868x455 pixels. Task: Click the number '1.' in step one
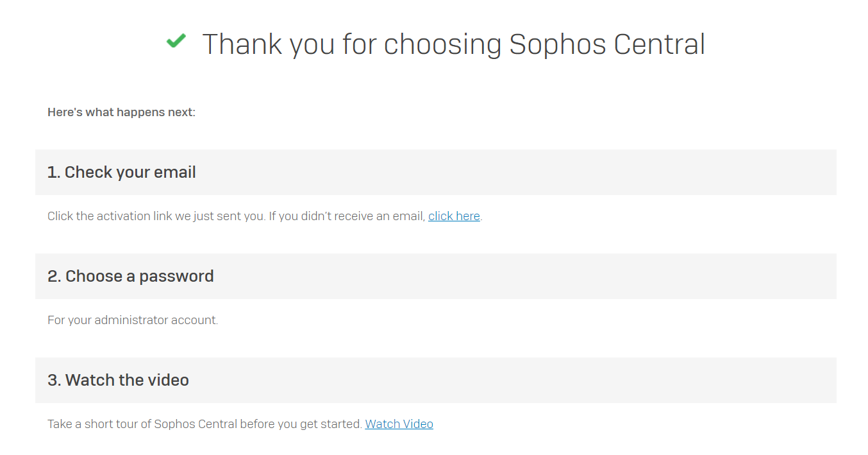coord(54,172)
